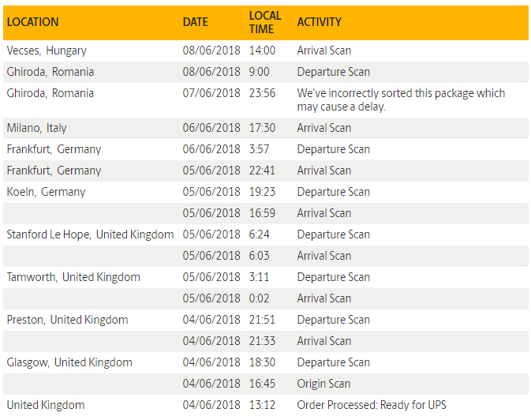Click the Preston, United Kingdom entry
This screenshot has width=531, height=420.
coord(67,320)
